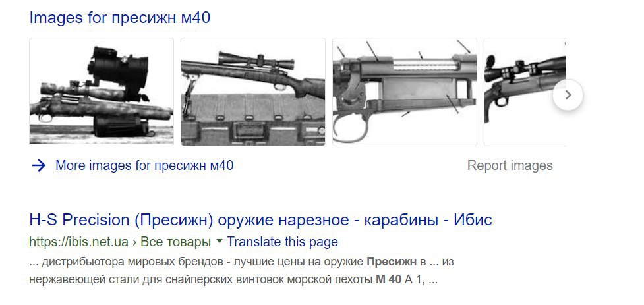Click the word Ибис ending the result title
Image resolution: width=644 pixels, height=305 pixels.
pyautogui.click(x=473, y=220)
